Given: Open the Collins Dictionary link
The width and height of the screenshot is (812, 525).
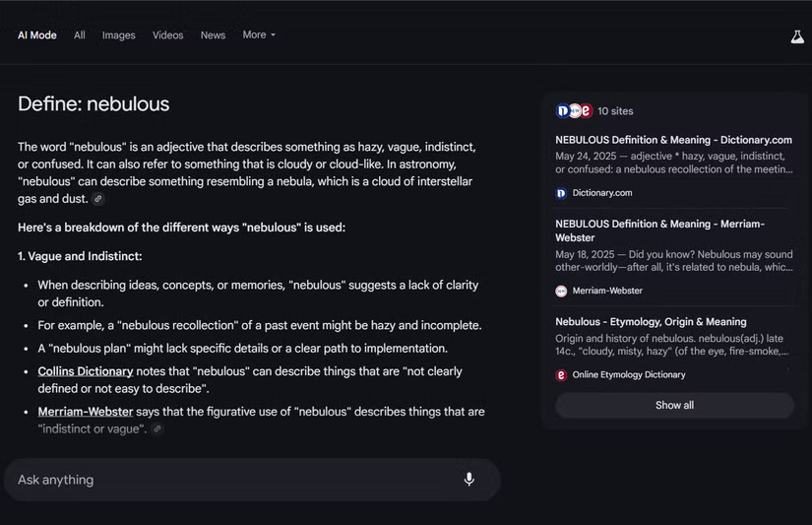Looking at the screenshot, I should (x=86, y=371).
